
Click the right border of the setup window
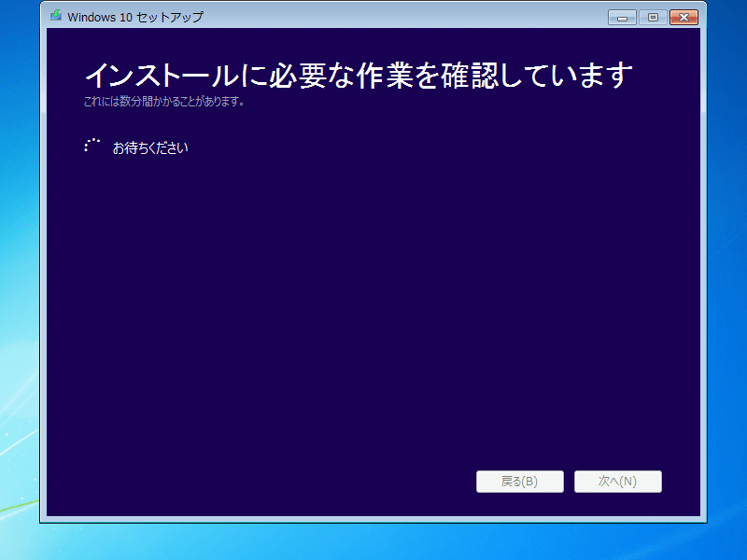703,280
